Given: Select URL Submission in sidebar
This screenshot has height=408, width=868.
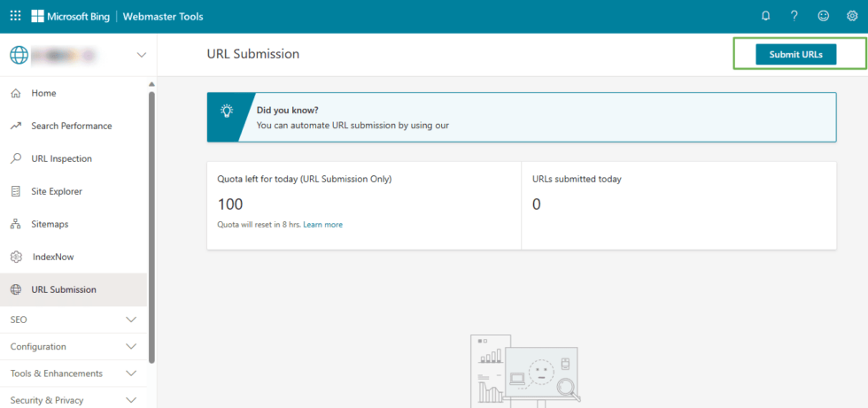Looking at the screenshot, I should (74, 289).
